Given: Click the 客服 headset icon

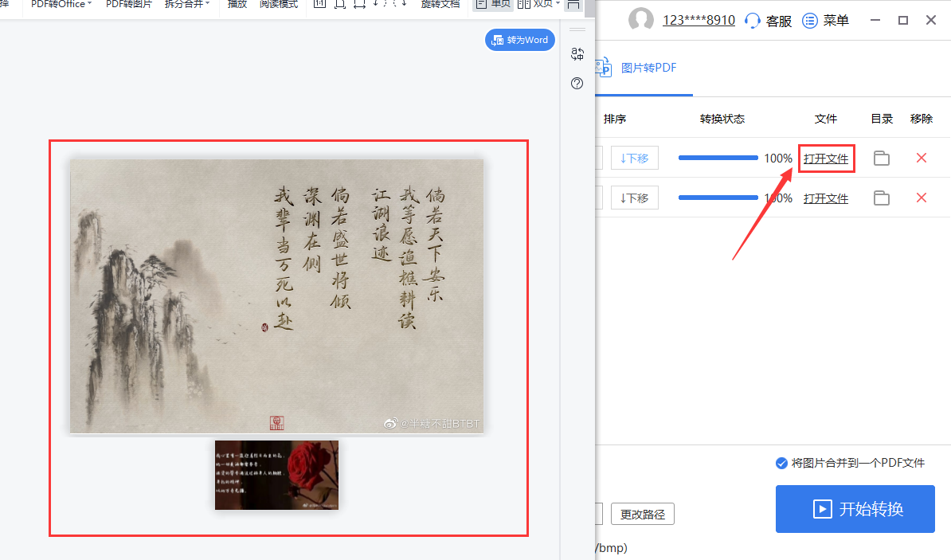Looking at the screenshot, I should pyautogui.click(x=752, y=21).
